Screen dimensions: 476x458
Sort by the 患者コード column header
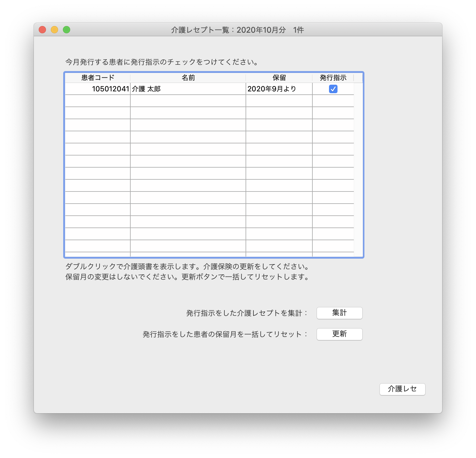coord(98,78)
